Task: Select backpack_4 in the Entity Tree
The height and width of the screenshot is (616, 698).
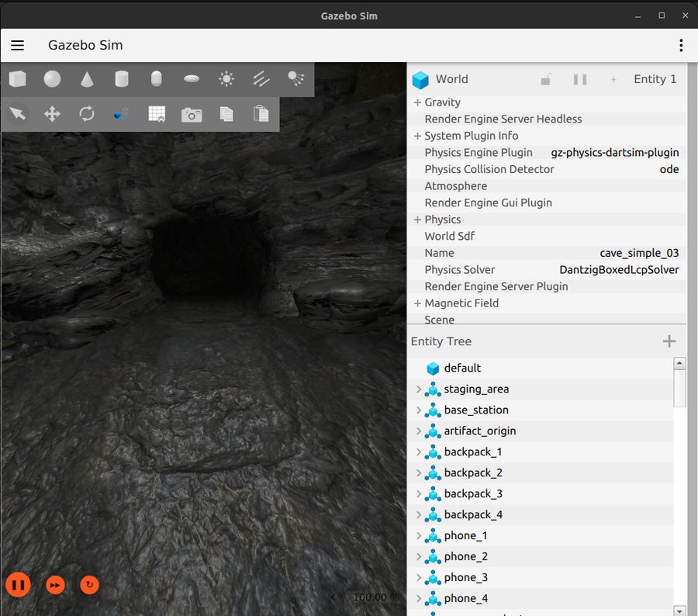Action: point(541,514)
